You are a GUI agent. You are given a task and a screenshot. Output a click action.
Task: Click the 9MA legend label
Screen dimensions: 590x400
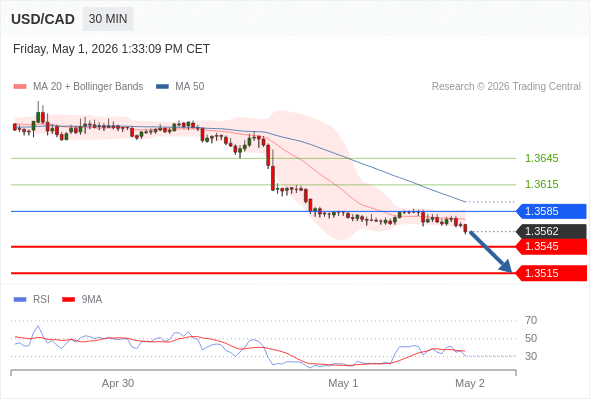92,300
